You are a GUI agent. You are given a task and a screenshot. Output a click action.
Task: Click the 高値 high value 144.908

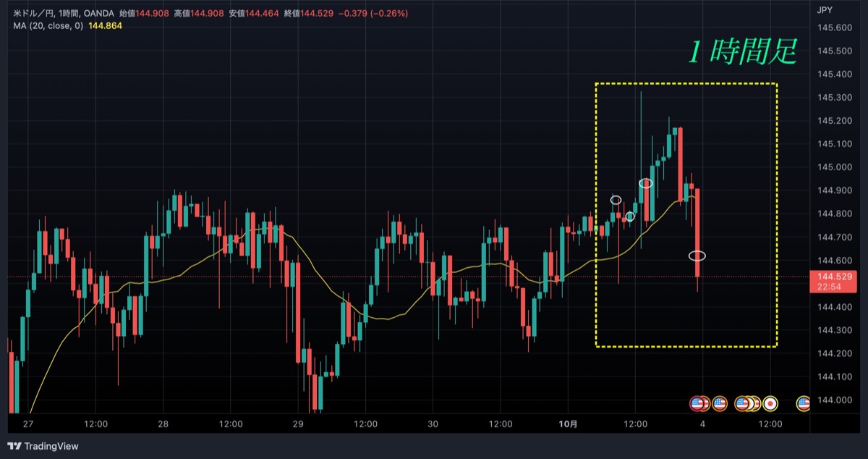(208, 14)
